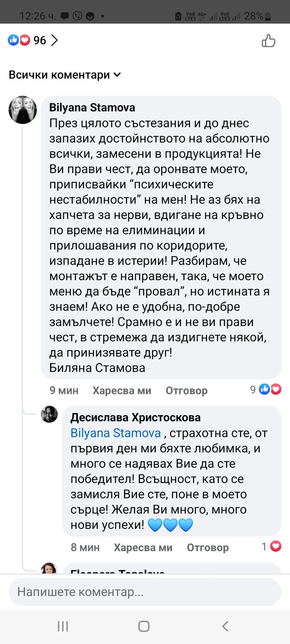Open Bilyana Stamova's profile picture
Viewport: 290px width, 644px height.
tap(22, 110)
